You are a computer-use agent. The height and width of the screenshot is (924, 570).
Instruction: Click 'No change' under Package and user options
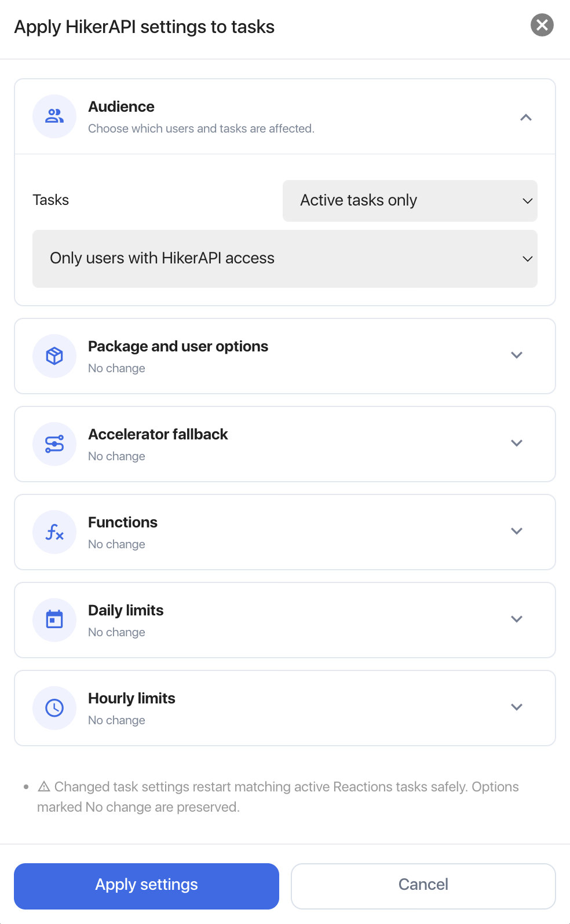(116, 368)
